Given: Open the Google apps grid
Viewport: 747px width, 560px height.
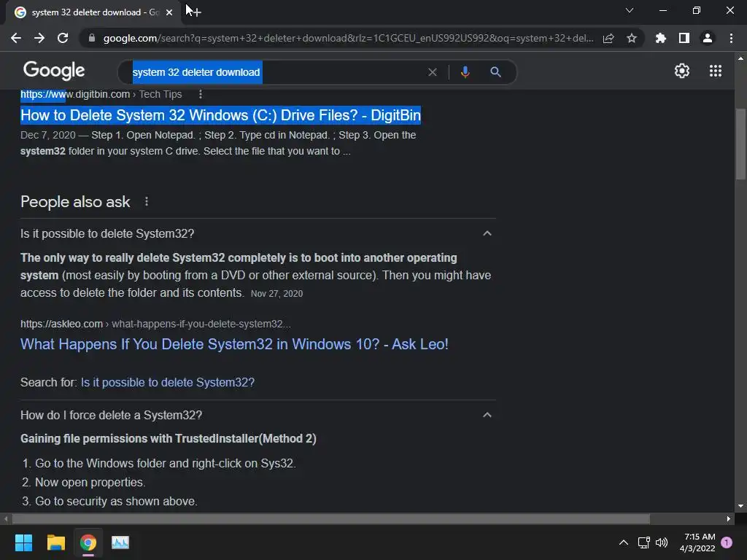Looking at the screenshot, I should (716, 71).
